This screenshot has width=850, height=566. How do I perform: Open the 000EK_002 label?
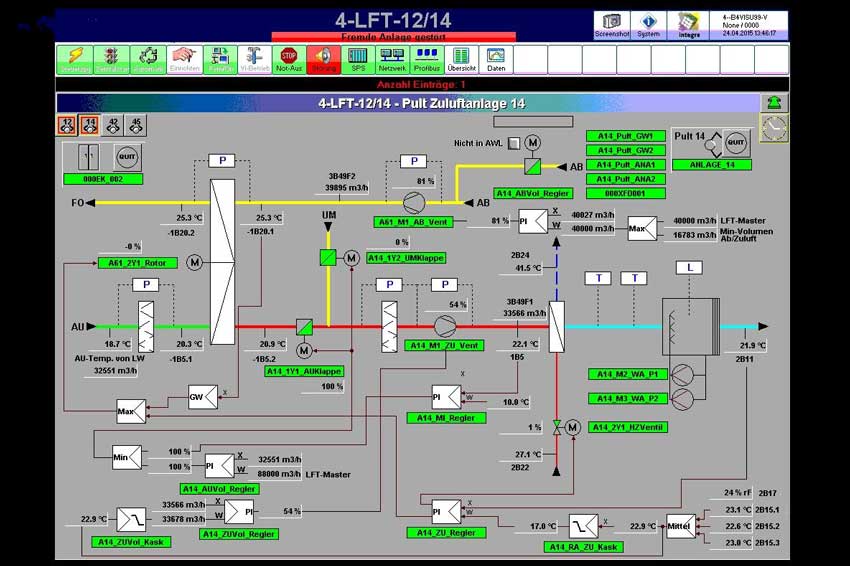point(103,179)
